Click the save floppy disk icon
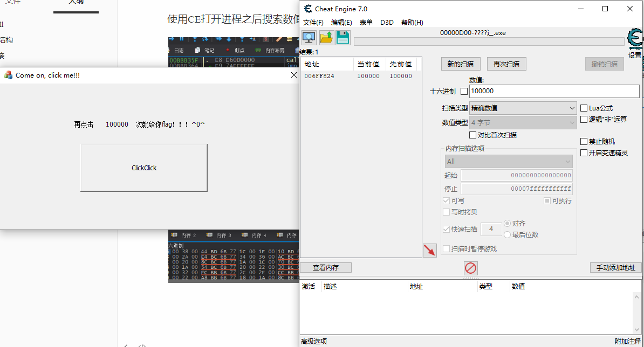Viewport: 644px width, 347px height. 343,38
